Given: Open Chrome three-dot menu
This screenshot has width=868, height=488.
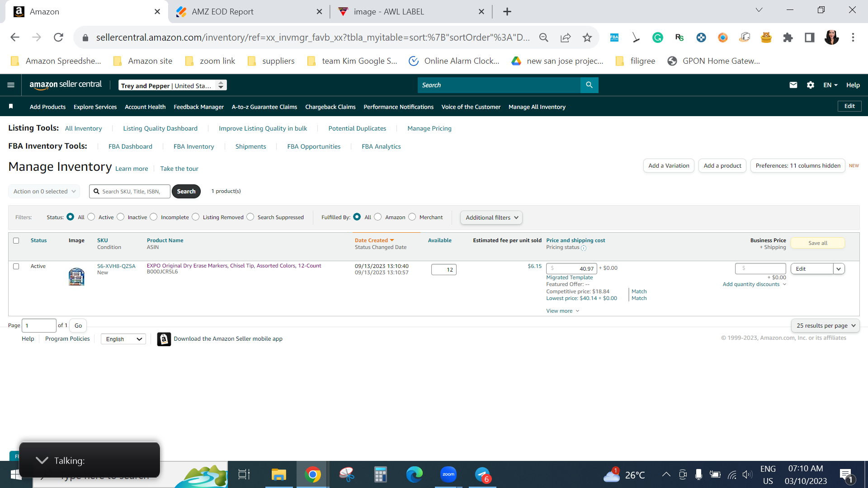Looking at the screenshot, I should coord(853,38).
